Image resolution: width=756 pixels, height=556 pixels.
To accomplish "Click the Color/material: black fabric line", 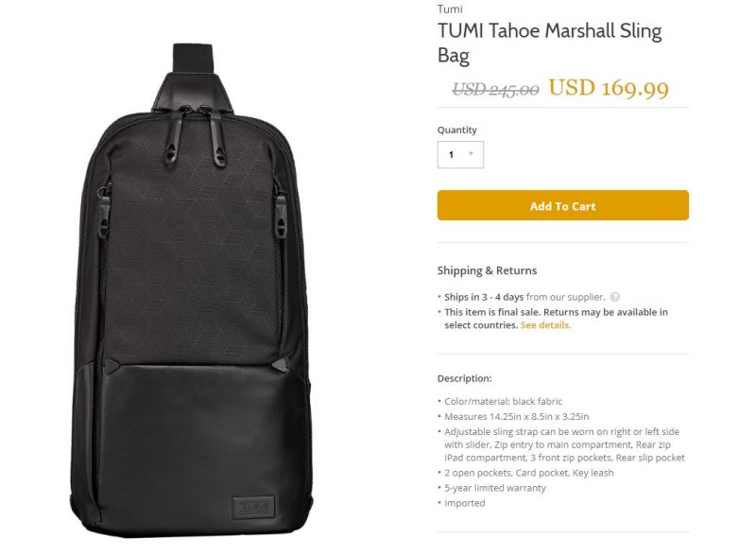I will 504,402.
